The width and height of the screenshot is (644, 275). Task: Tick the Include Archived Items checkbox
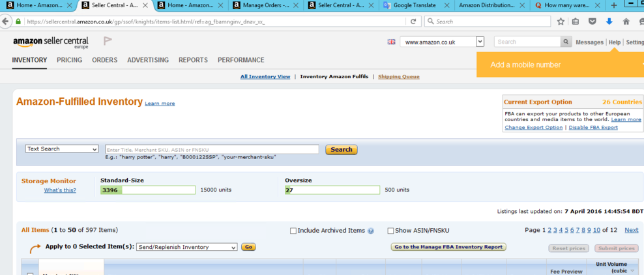pos(293,231)
